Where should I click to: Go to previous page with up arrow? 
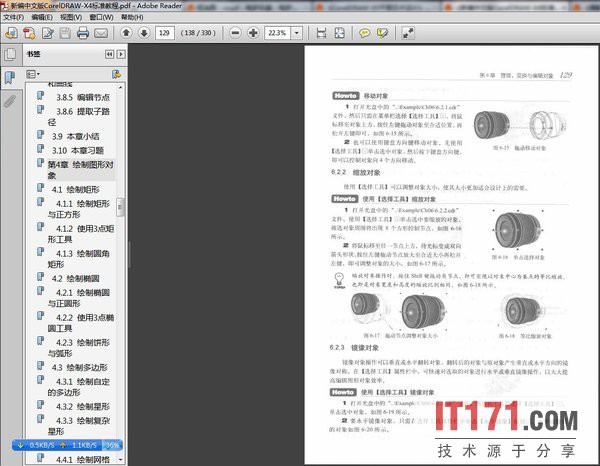coord(127,33)
